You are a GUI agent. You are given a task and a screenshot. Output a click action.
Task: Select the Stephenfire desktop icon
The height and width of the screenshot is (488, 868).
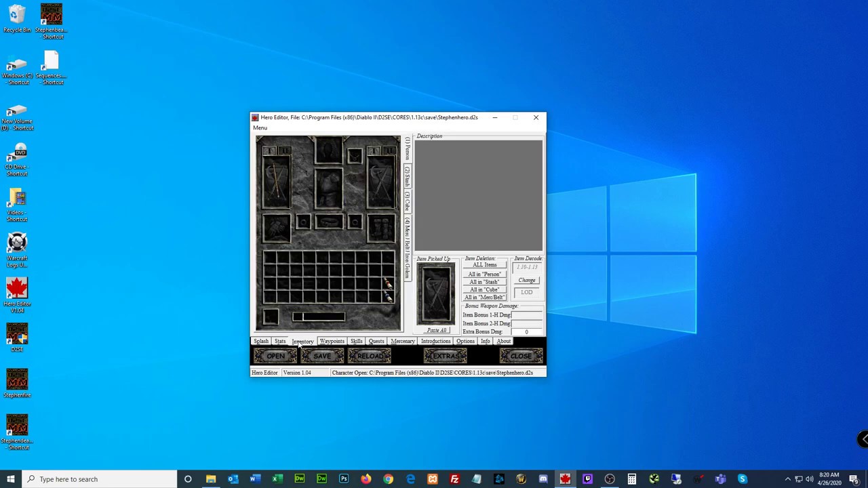click(x=17, y=384)
